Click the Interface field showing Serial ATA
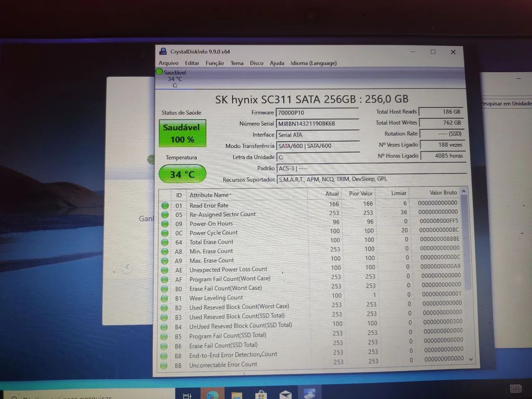 pos(318,135)
